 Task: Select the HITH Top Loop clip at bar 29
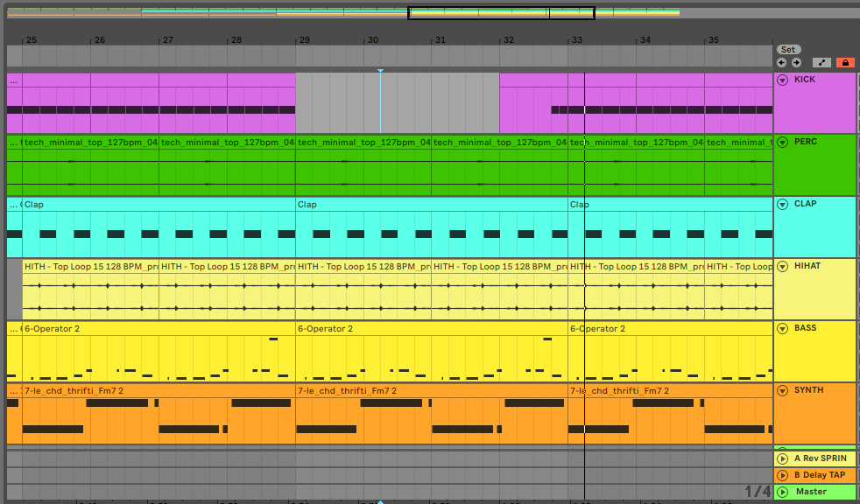pyautogui.click(x=363, y=266)
